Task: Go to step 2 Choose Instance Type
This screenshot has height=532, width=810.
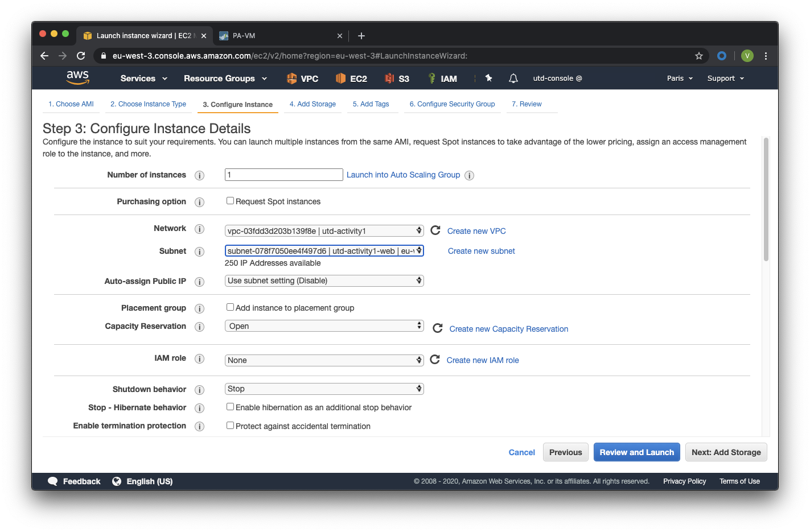Action: 148,104
